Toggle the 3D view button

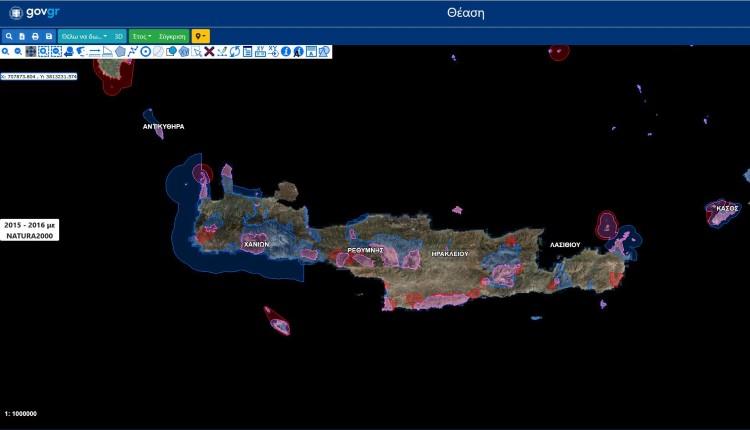pyautogui.click(x=119, y=36)
